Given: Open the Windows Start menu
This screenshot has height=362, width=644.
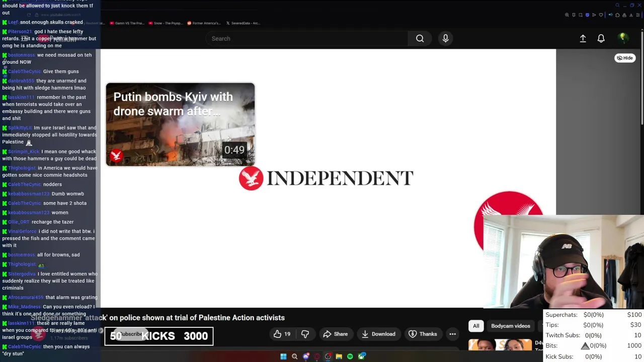Looking at the screenshot, I should tap(283, 356).
